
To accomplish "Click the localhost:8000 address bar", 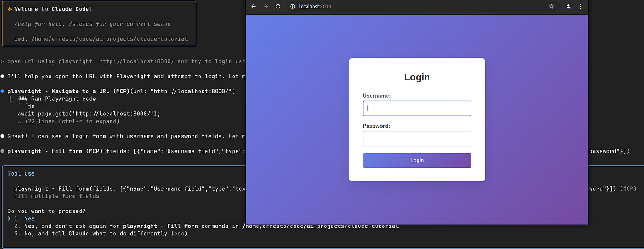I will (x=422, y=7).
